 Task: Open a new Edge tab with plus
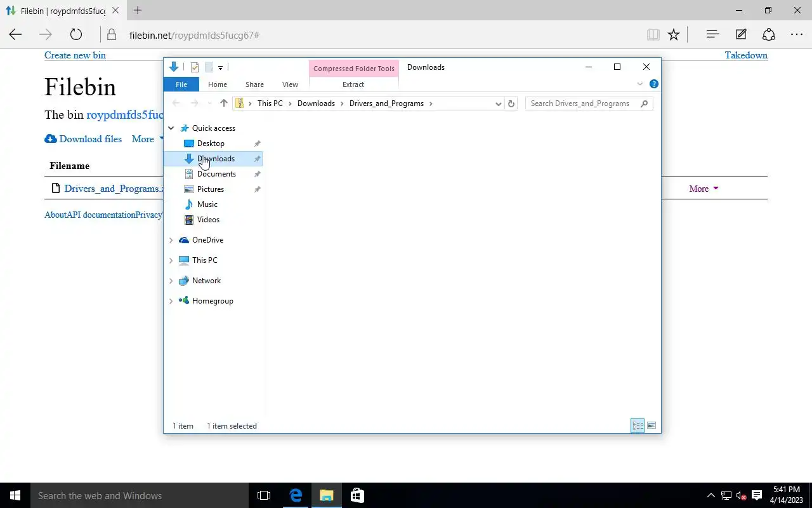pyautogui.click(x=138, y=10)
